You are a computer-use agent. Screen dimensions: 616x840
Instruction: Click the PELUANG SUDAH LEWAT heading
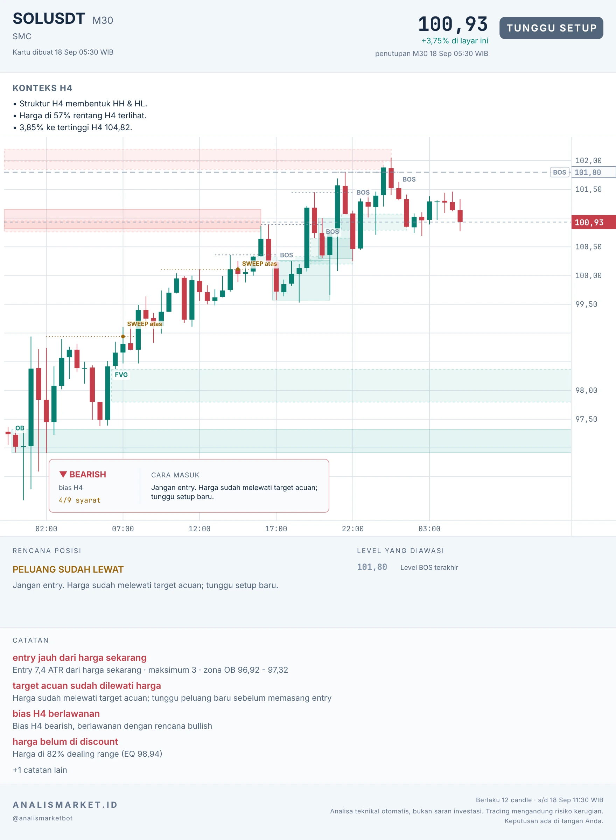(68, 569)
